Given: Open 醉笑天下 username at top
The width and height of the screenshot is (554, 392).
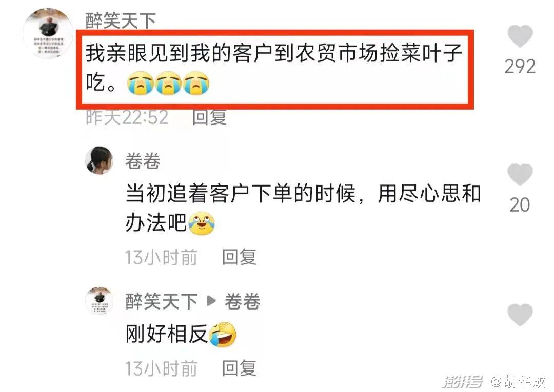Looking at the screenshot, I should 121,20.
